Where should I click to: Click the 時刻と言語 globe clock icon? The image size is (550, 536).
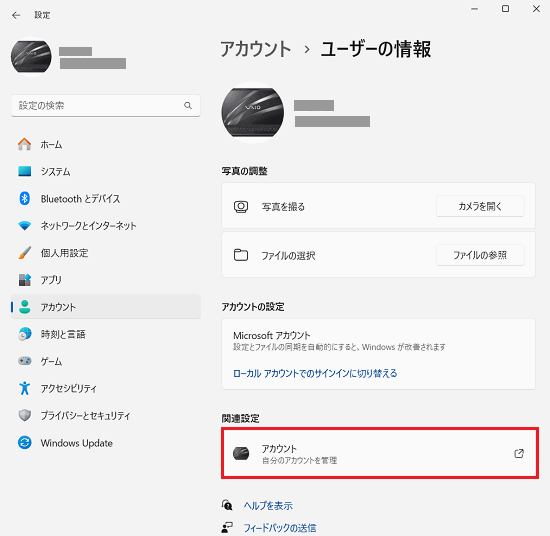click(x=25, y=334)
